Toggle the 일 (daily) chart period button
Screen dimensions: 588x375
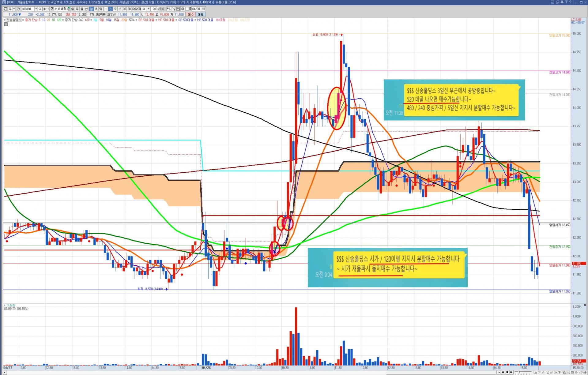pyautogui.click(x=72, y=9)
